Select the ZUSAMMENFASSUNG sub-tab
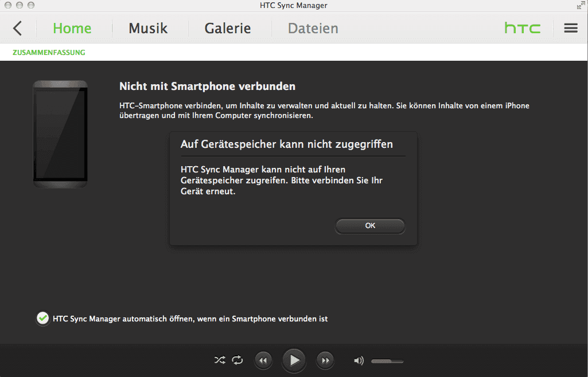Viewport: 588px width, 377px height. click(x=49, y=52)
